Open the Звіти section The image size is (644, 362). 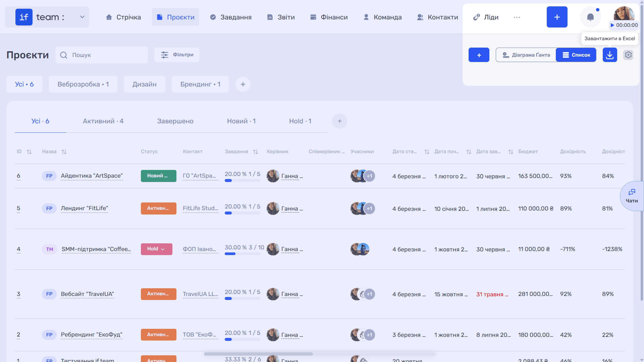tap(281, 17)
